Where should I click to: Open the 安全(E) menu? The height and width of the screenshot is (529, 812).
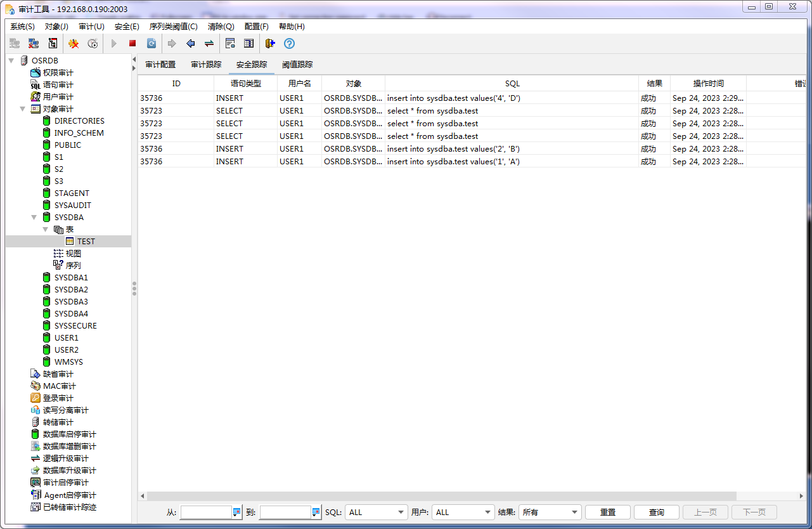[x=127, y=27]
